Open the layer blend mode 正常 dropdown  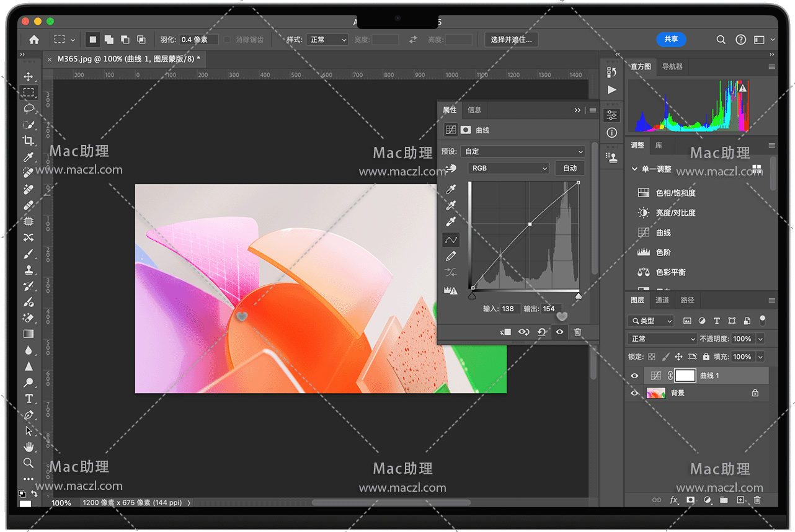pyautogui.click(x=662, y=339)
